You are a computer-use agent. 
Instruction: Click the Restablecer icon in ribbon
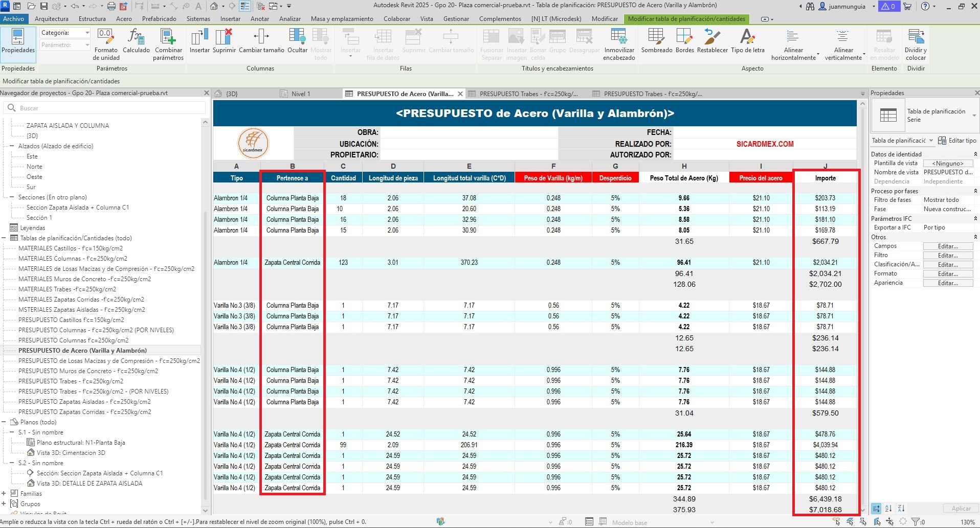point(712,37)
